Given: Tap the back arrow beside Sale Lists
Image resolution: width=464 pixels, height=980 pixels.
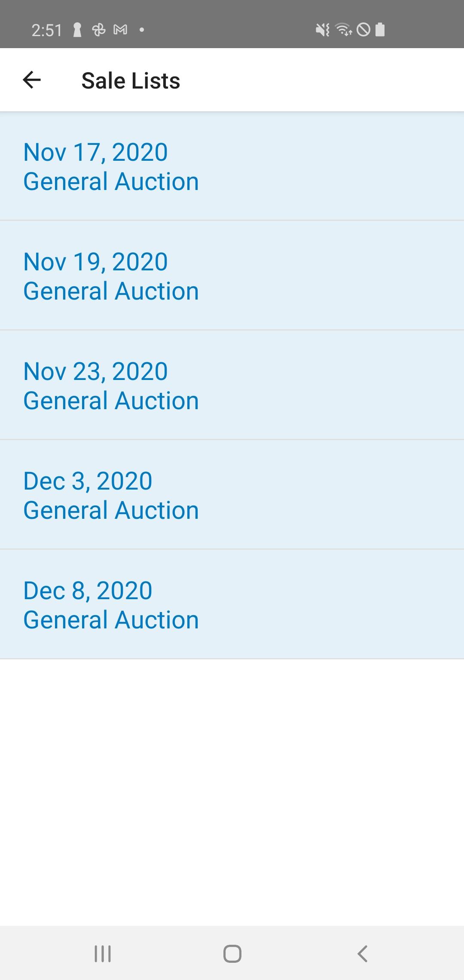Looking at the screenshot, I should click(32, 80).
